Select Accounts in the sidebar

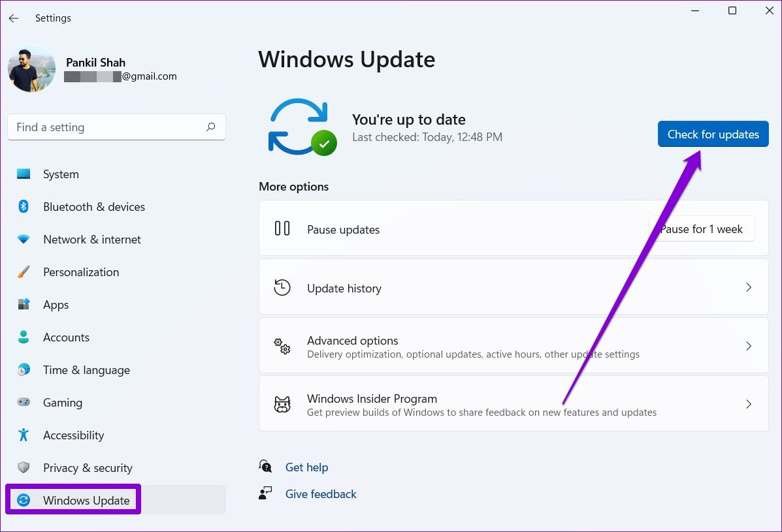67,337
